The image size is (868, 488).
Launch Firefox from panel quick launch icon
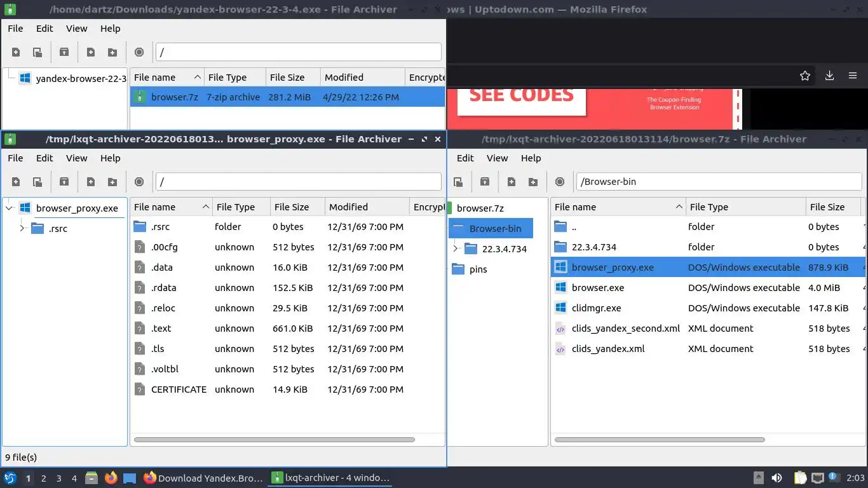point(111,478)
